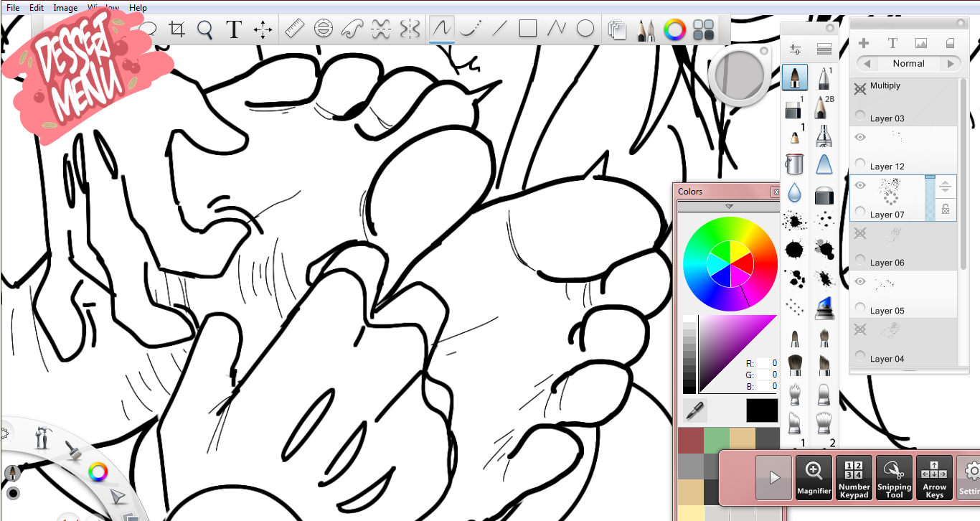
Task: Hide Layer 07 using its eye icon
Action: point(860,185)
